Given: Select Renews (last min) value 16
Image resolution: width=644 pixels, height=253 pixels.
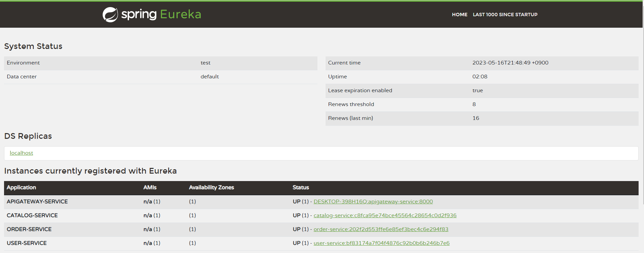Looking at the screenshot, I should point(476,118).
